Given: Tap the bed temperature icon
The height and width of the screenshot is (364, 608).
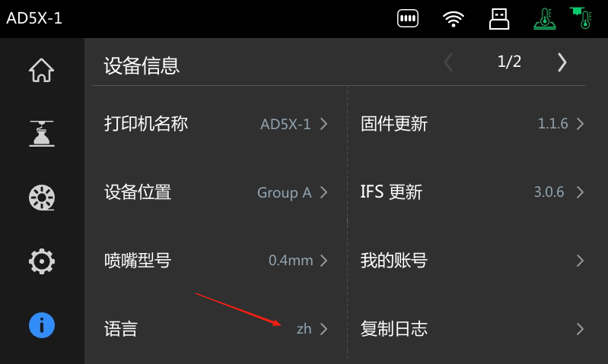Looking at the screenshot, I should (545, 18).
